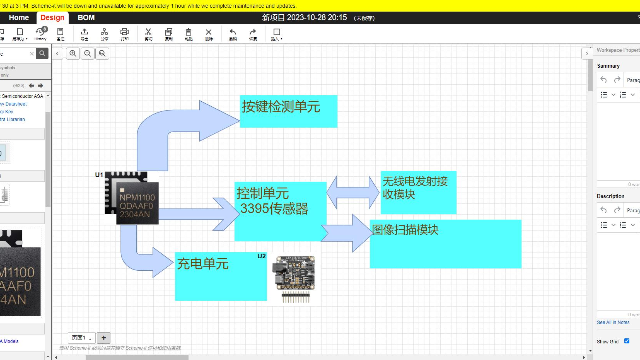Open the History icon with badge
Screen dimensions: 640x360
[x=41, y=33]
